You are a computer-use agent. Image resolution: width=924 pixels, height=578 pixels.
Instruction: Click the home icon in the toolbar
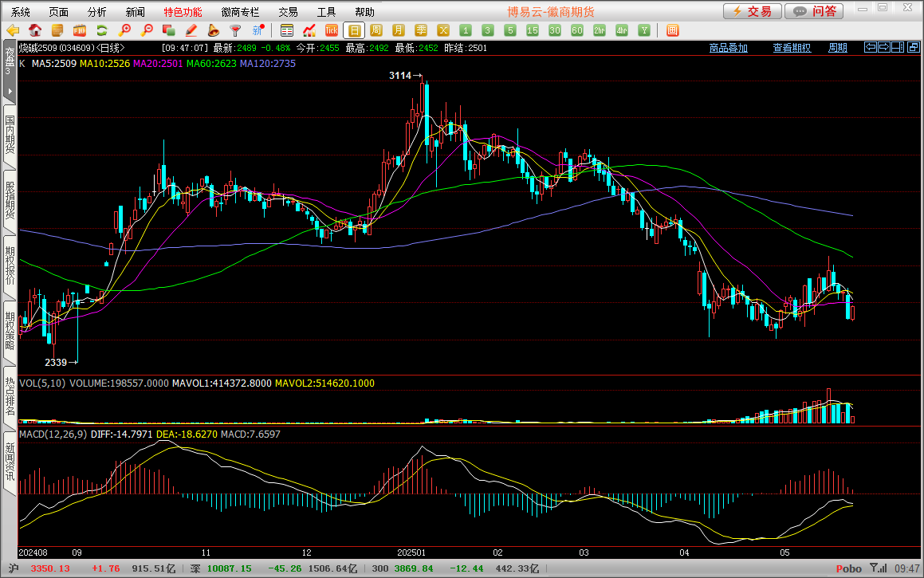pos(35,30)
